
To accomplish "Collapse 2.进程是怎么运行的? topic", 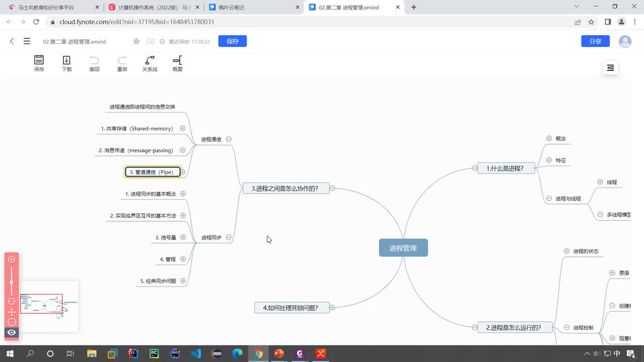I will click(474, 327).
